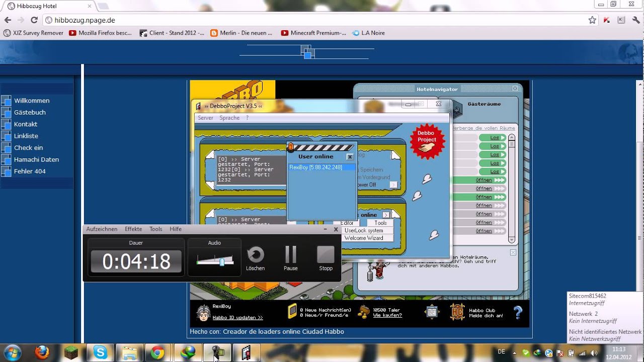The image size is (644, 362).
Task: Bookmark this page with the star icon
Action: click(592, 20)
